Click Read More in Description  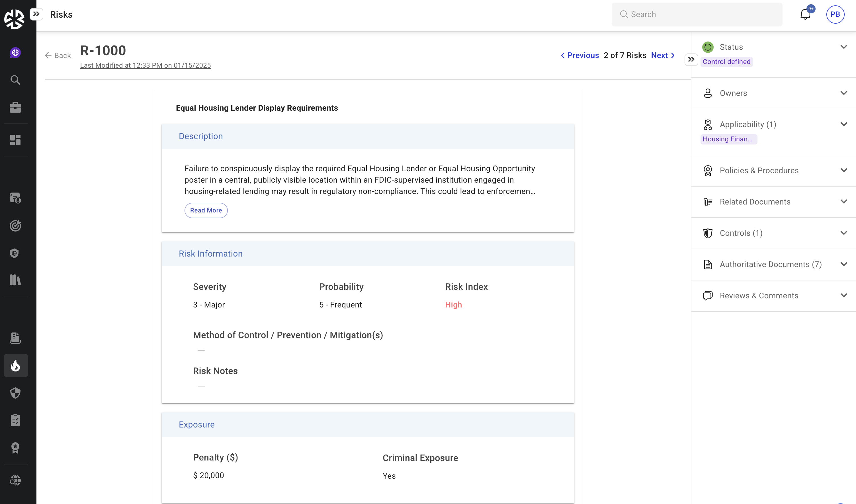(x=206, y=210)
